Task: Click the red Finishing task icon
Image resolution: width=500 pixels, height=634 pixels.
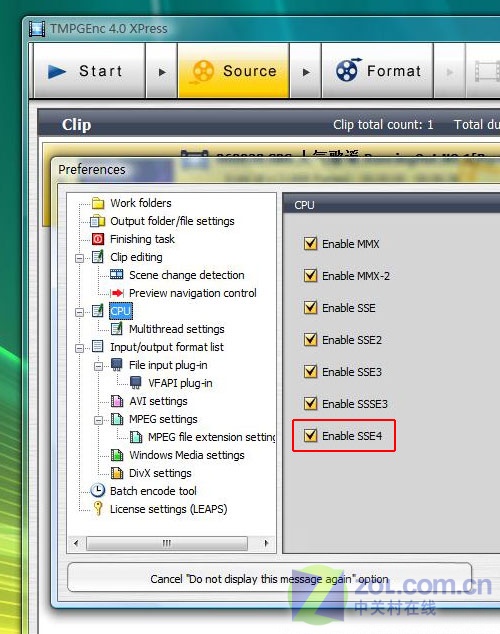Action: tap(98, 239)
